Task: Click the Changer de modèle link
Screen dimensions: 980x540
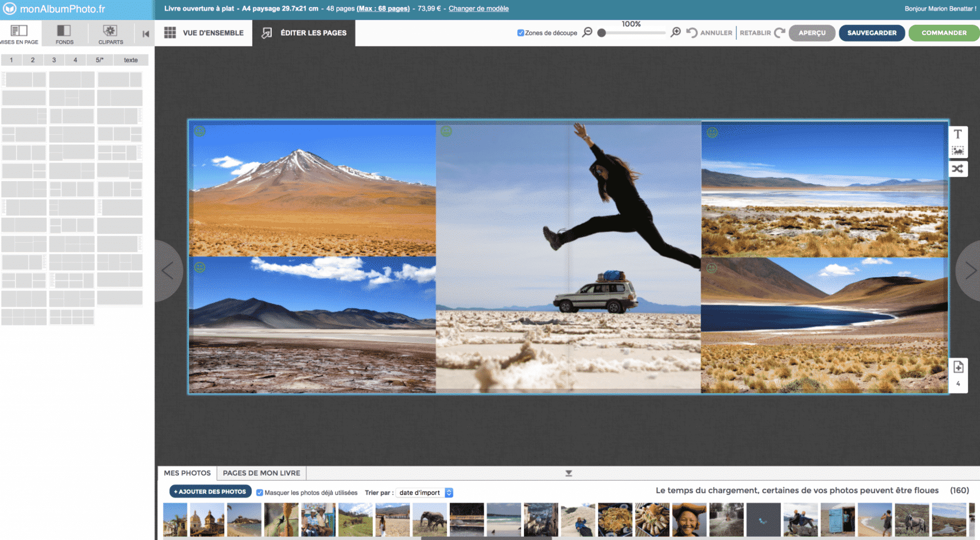Action: click(x=478, y=9)
